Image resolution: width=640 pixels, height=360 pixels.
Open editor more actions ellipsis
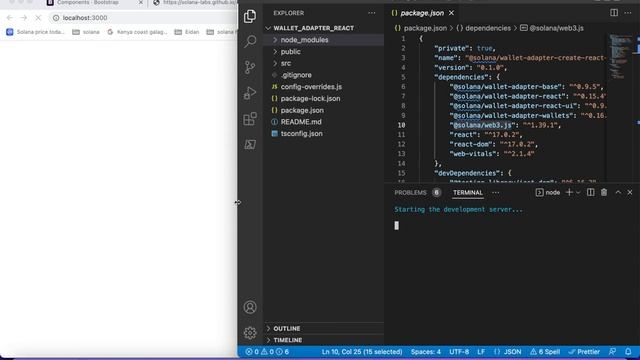pos(628,13)
